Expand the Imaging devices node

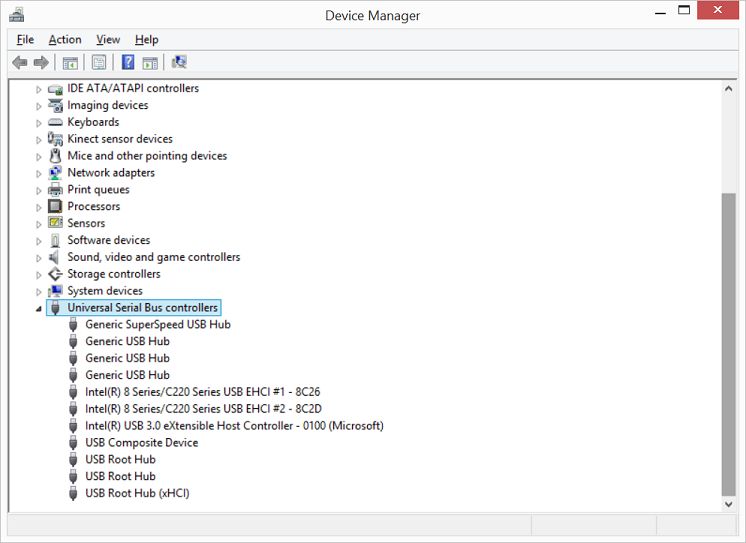pos(39,106)
